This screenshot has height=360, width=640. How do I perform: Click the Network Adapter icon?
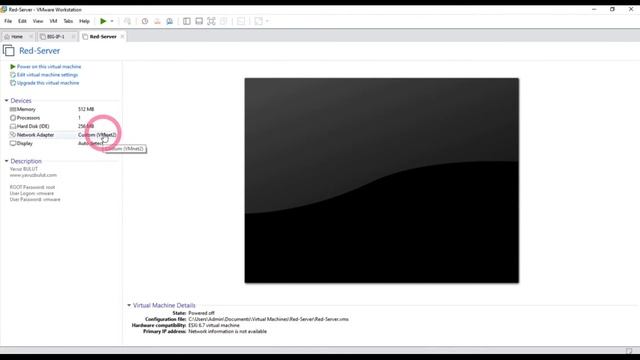point(13,135)
